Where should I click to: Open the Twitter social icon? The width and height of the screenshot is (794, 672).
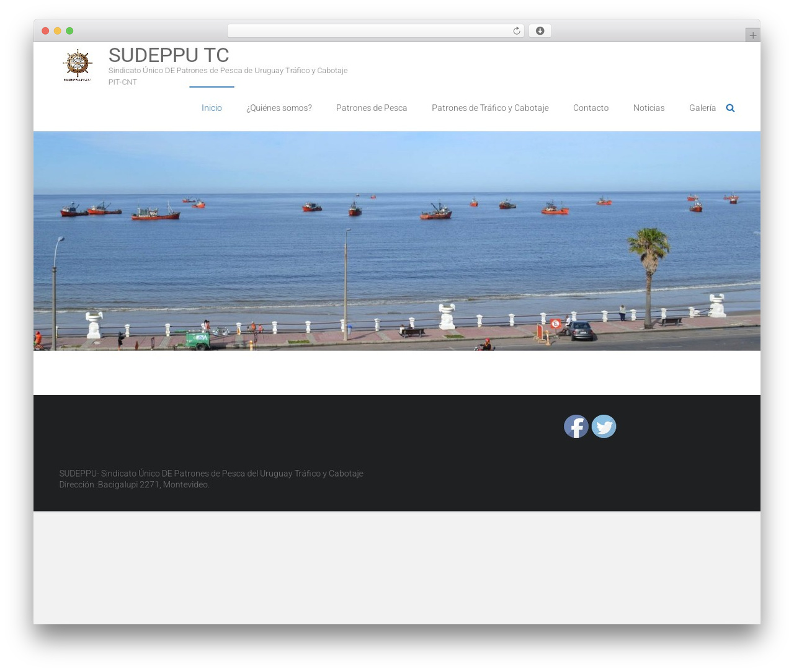(x=604, y=427)
